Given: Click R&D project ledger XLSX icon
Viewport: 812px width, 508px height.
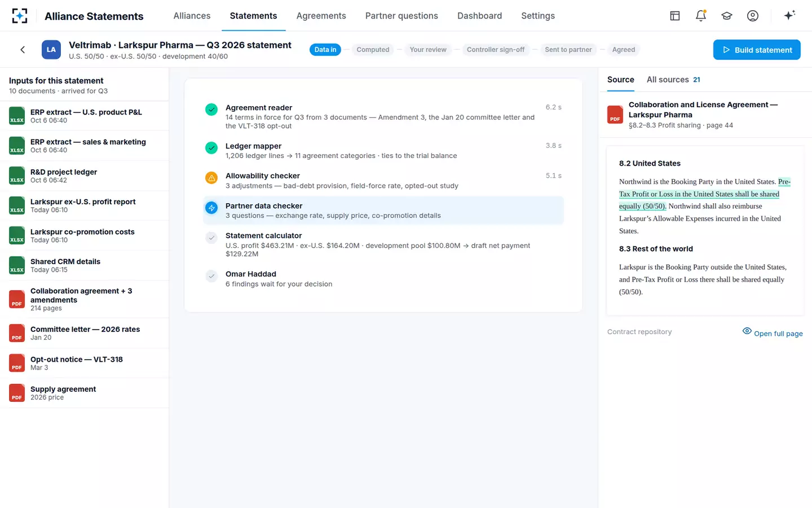Looking at the screenshot, I should 17,176.
